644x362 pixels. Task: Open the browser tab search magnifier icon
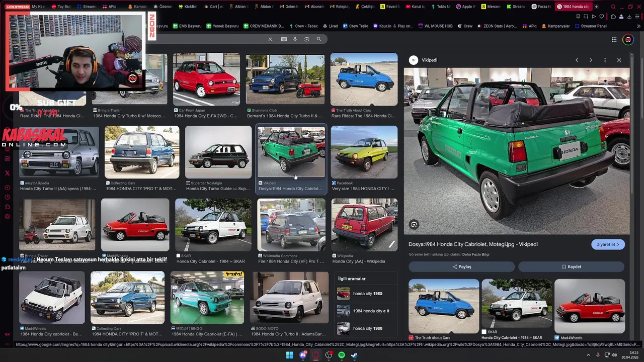[613, 7]
